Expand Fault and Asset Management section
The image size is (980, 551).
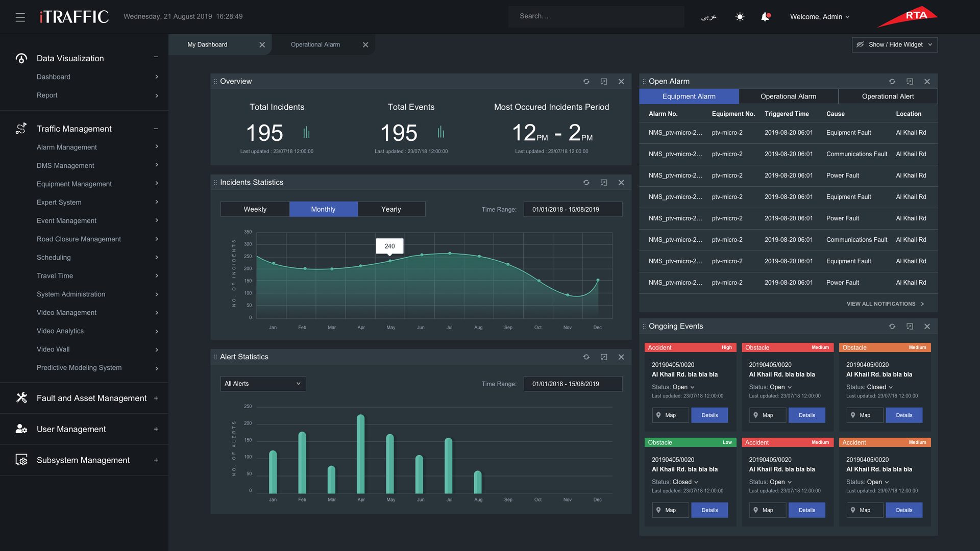[x=156, y=398]
